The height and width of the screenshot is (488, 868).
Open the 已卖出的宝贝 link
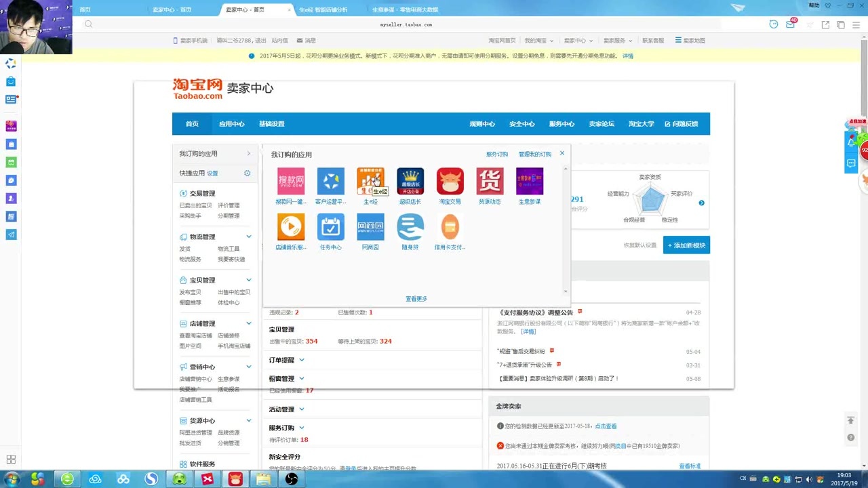(195, 205)
